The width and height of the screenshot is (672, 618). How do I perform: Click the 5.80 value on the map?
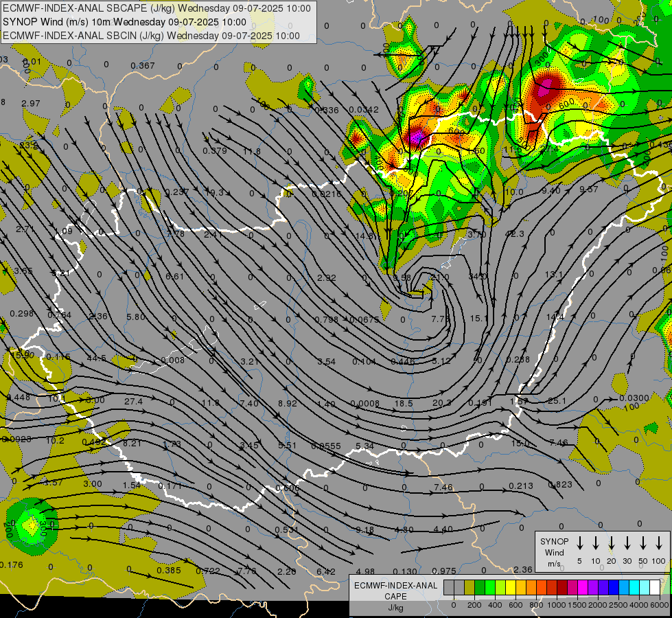click(136, 317)
